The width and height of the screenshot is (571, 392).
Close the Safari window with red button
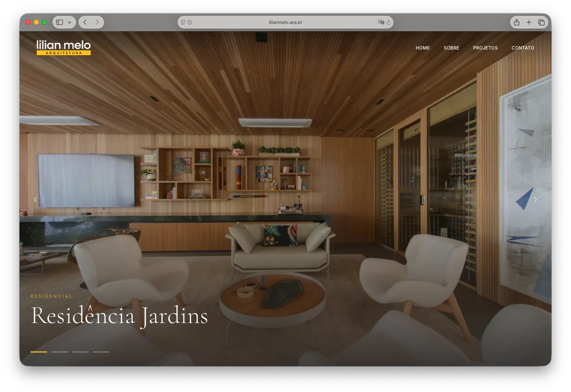pos(29,22)
